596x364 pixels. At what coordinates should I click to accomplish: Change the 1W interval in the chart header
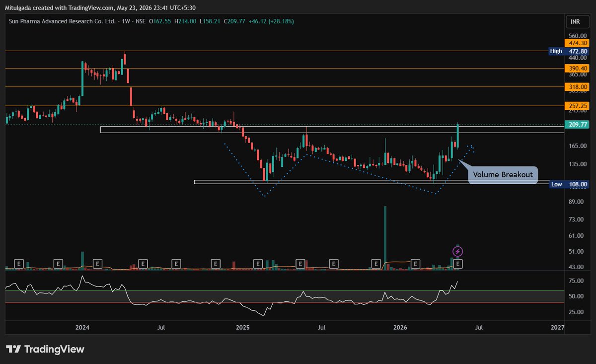coord(126,21)
